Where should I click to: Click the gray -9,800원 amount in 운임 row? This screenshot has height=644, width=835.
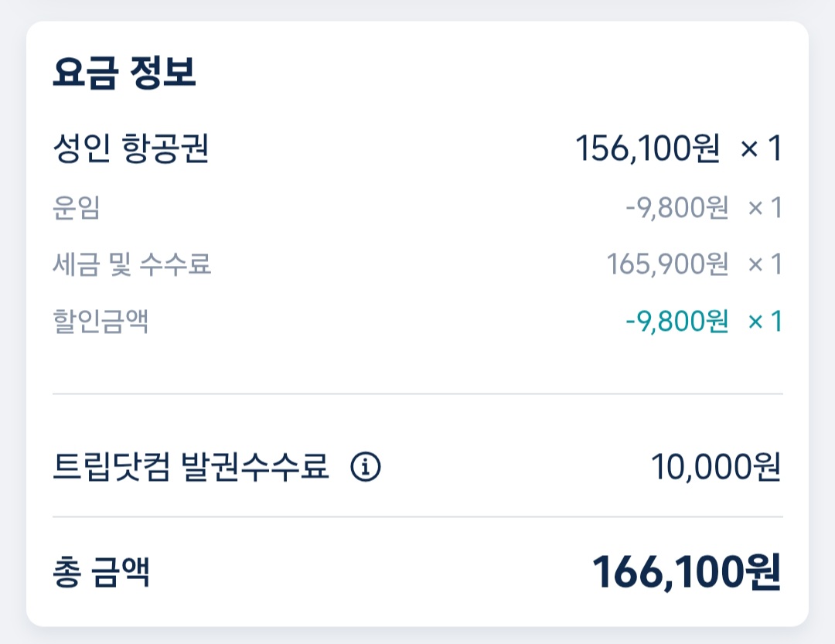point(677,208)
